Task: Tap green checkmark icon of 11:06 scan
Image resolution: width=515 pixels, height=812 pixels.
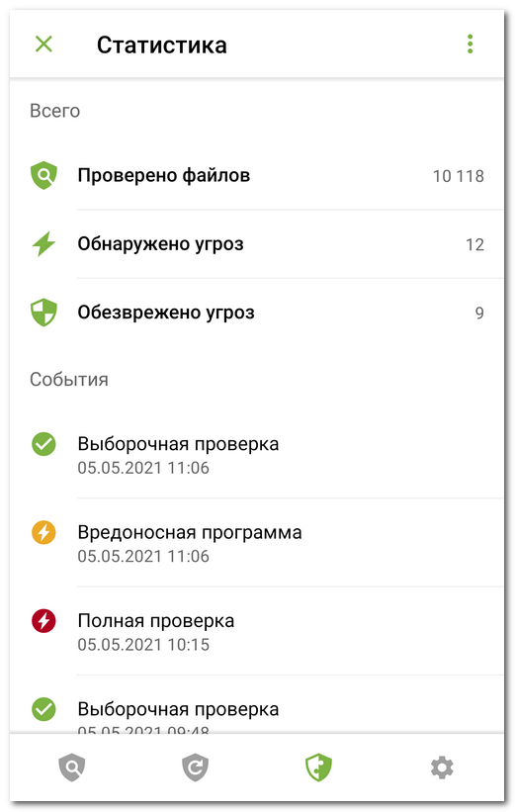Action: click(44, 444)
